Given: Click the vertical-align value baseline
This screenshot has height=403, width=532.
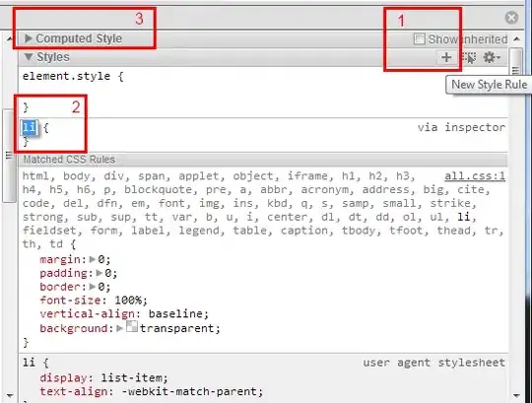Looking at the screenshot, I should tap(175, 313).
